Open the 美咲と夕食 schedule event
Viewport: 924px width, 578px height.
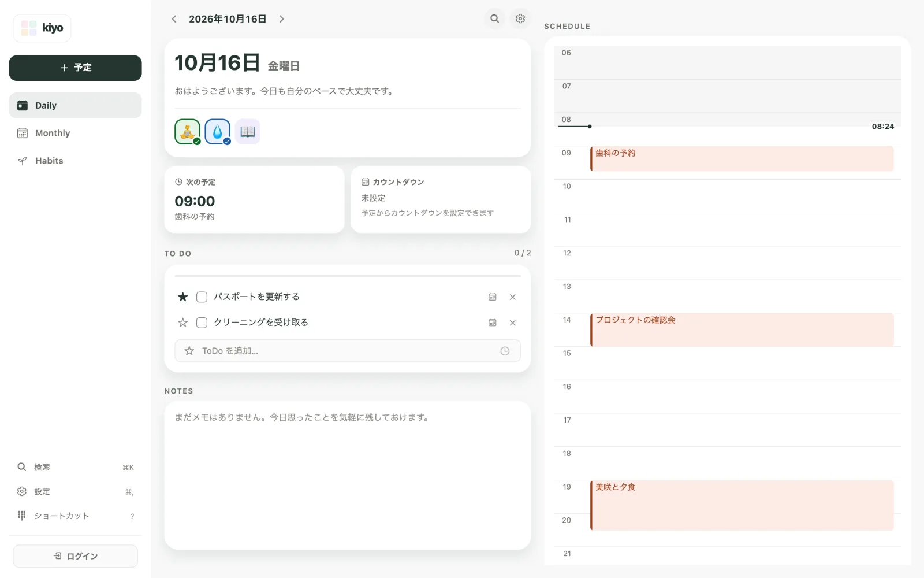tap(742, 505)
